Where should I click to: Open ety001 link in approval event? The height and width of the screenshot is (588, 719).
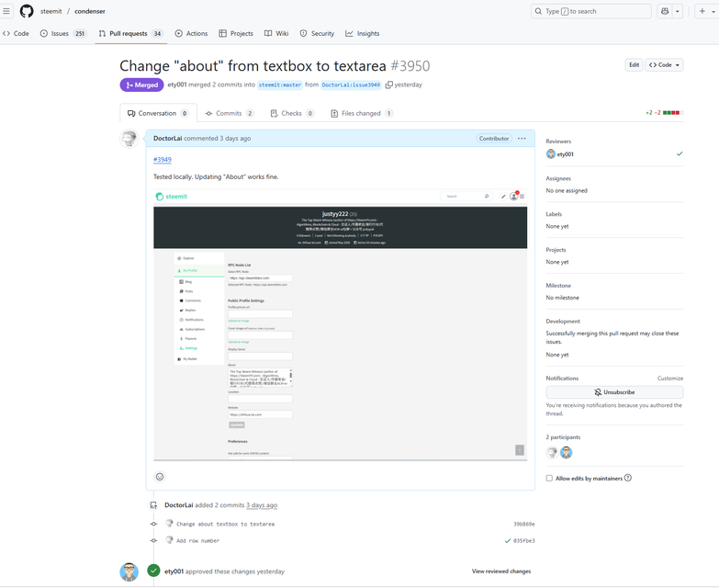pos(174,571)
